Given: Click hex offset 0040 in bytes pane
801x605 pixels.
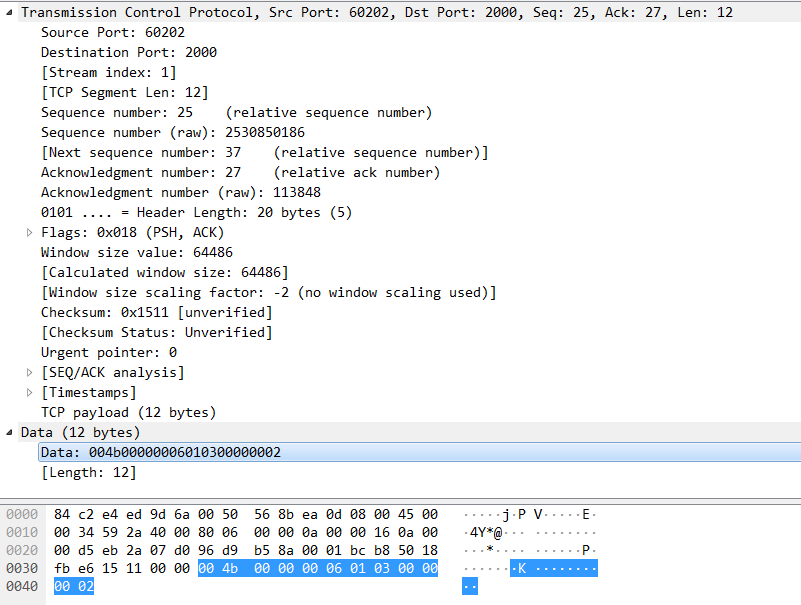Looking at the screenshot, I should click(22, 586).
